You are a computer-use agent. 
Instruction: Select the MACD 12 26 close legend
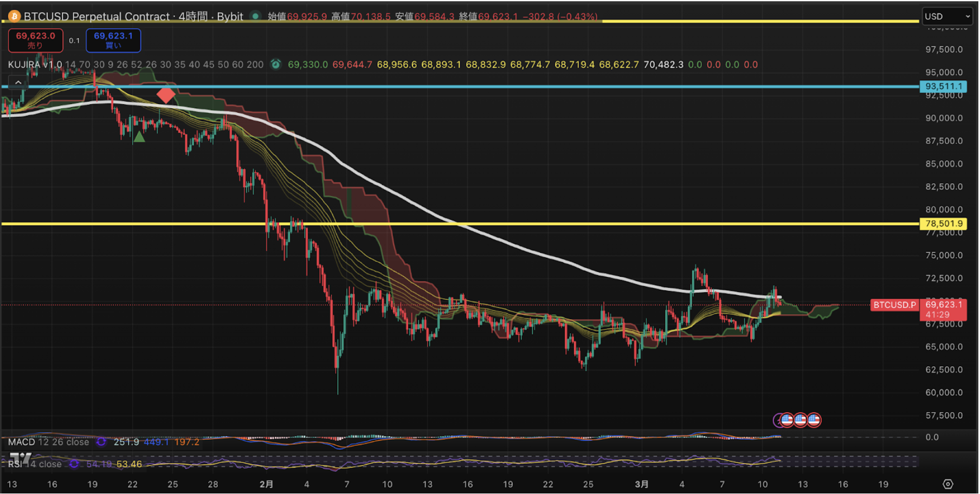(x=49, y=442)
